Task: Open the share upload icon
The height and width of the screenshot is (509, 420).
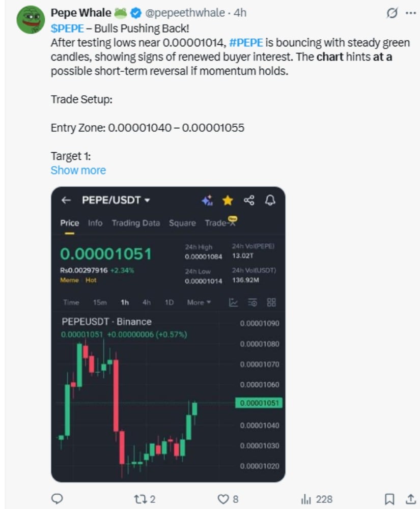Action: tap(411, 499)
